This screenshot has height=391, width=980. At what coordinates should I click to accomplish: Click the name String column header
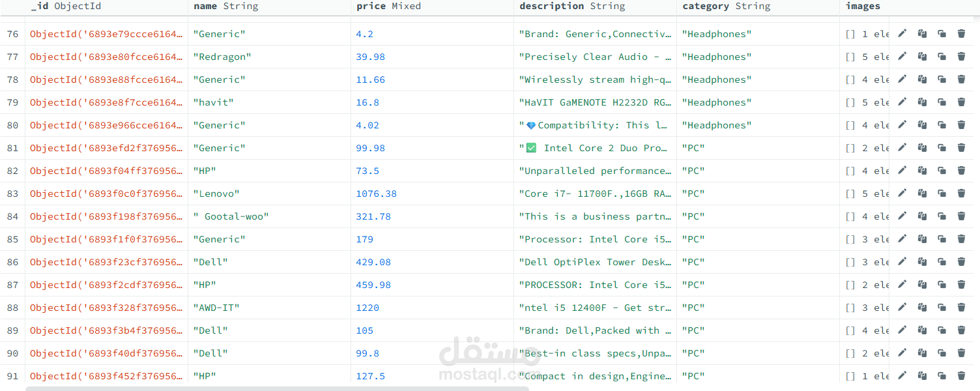[226, 7]
